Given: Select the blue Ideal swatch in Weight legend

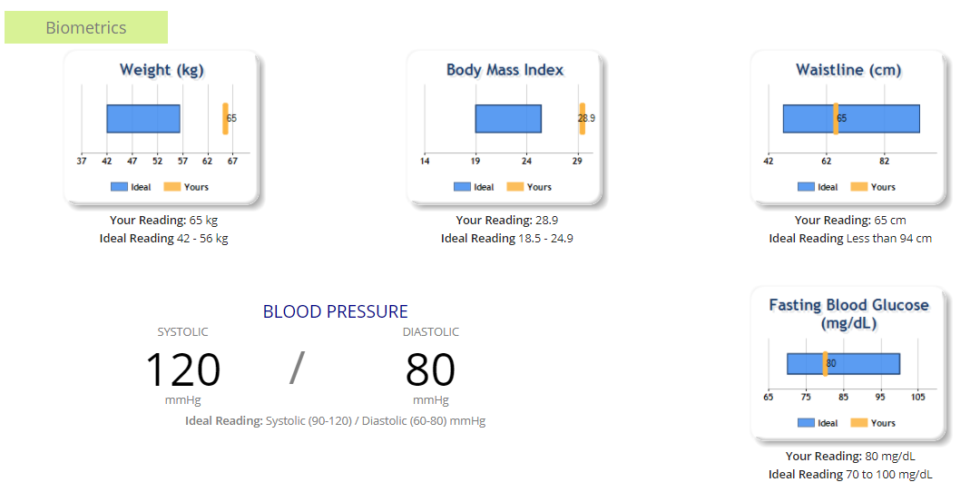Looking at the screenshot, I should 119,187.
